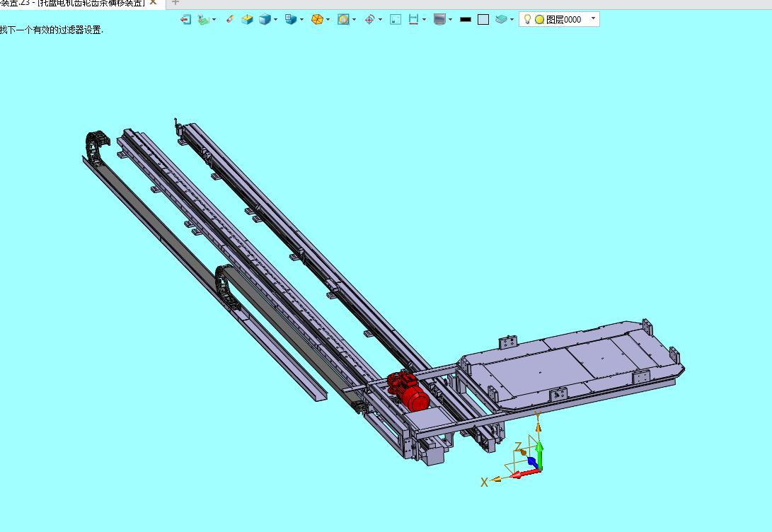
Task: Click the square window-view icon
Action: [x=396, y=20]
